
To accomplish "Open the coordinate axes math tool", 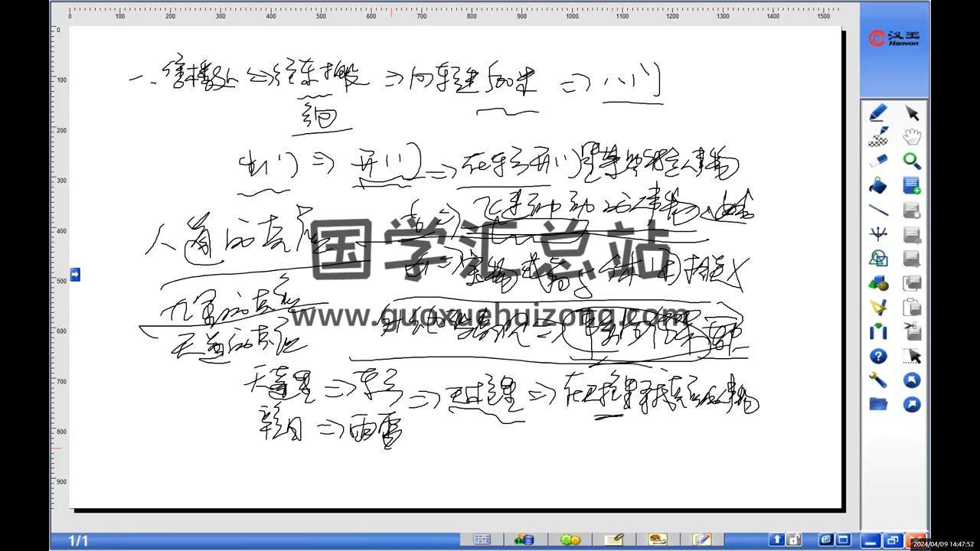I will coord(878,234).
